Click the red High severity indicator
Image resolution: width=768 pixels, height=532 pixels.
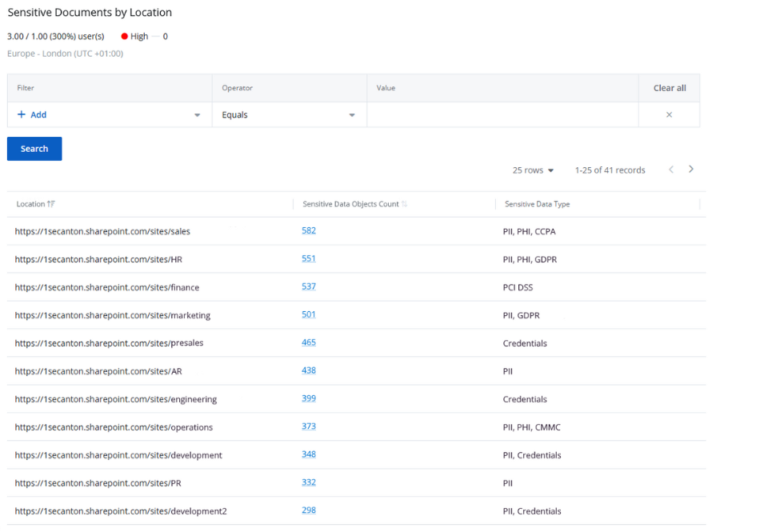coord(123,36)
